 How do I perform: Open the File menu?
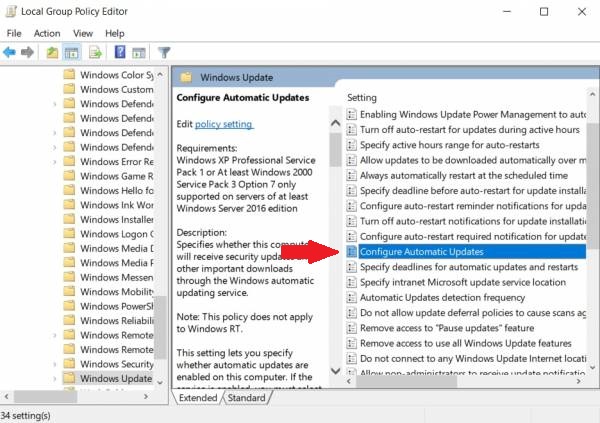[14, 33]
